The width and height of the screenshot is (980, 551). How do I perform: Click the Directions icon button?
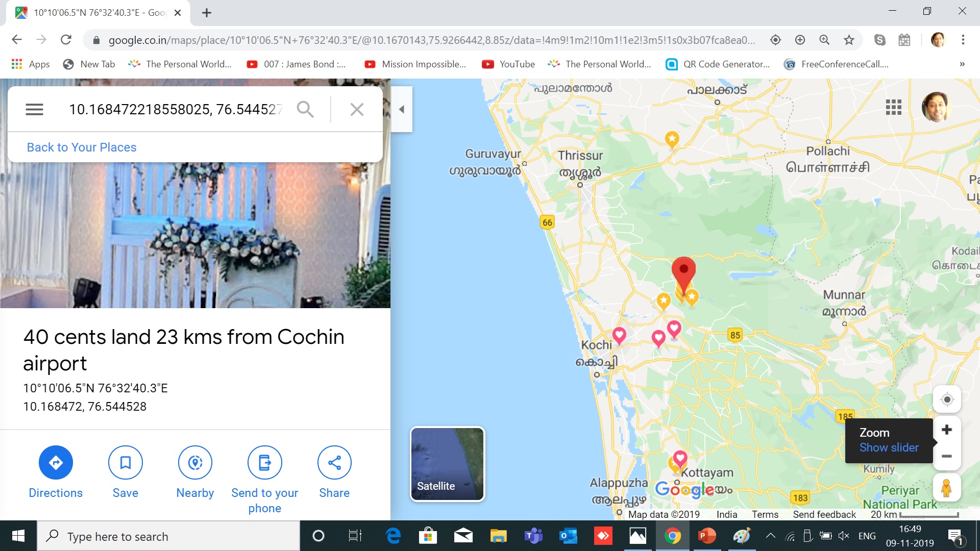[x=56, y=463]
